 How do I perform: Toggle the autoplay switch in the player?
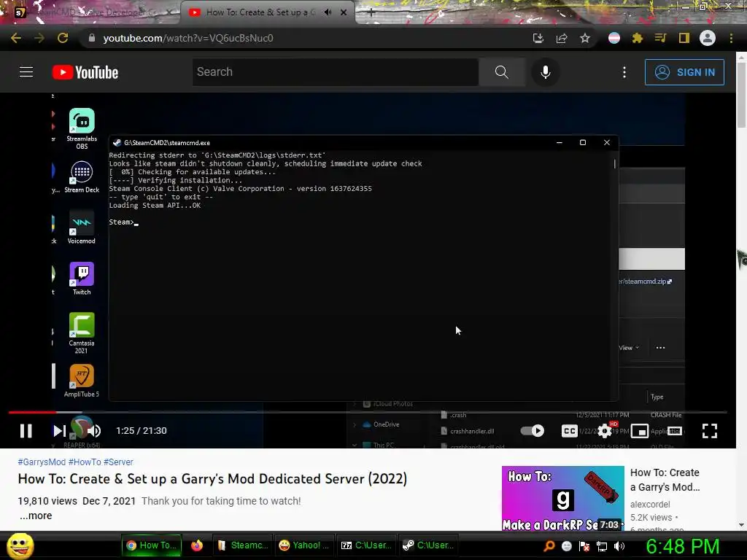click(532, 431)
